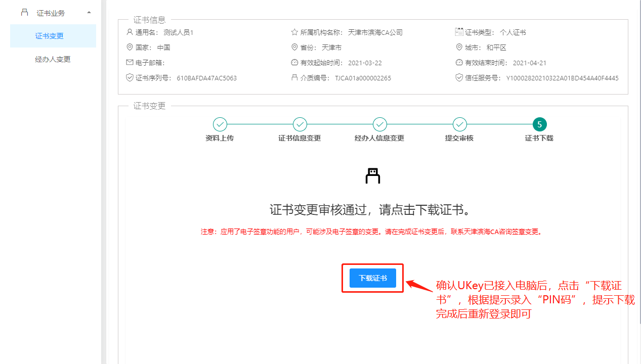Select 证书变更 in the sidebar
Viewport: 641px width, 364px height.
[49, 36]
